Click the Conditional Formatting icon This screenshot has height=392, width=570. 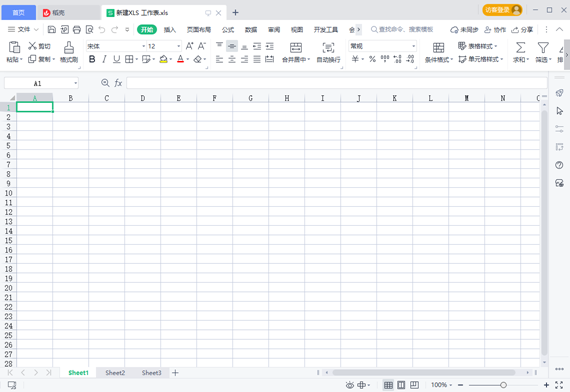(x=438, y=48)
